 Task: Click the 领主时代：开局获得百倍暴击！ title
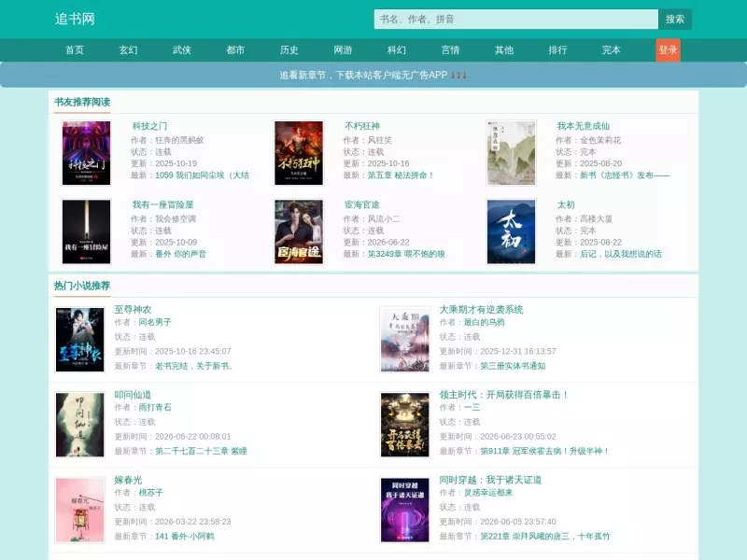pos(503,395)
